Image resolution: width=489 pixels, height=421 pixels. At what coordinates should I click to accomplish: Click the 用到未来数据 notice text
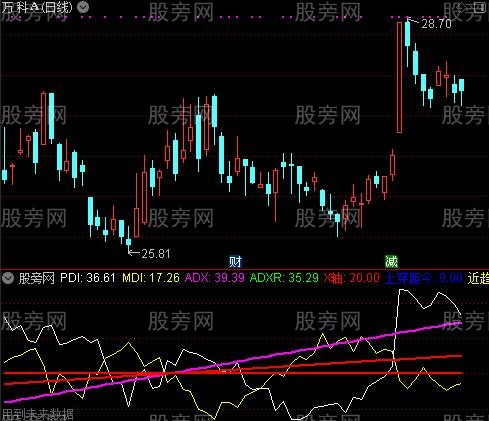point(37,415)
